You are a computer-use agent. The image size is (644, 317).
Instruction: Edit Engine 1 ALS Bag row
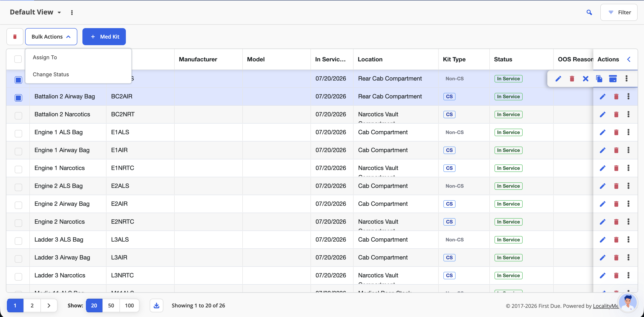[603, 132]
